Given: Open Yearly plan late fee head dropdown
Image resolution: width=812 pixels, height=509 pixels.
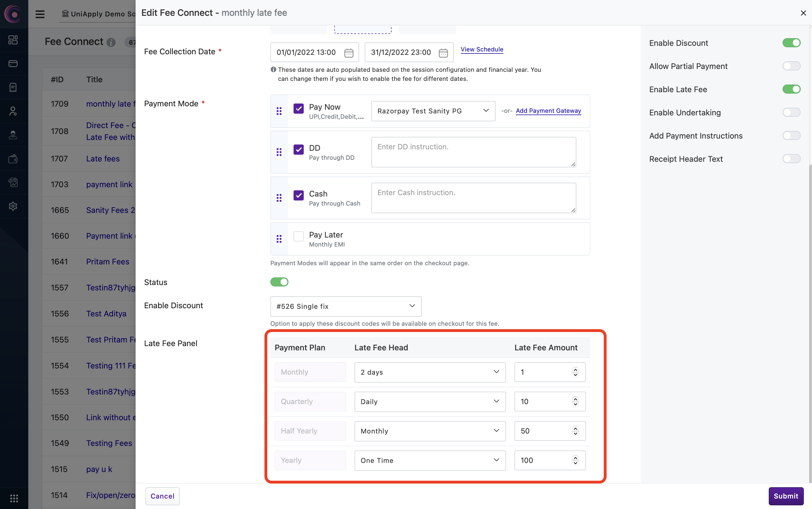Looking at the screenshot, I should 430,461.
